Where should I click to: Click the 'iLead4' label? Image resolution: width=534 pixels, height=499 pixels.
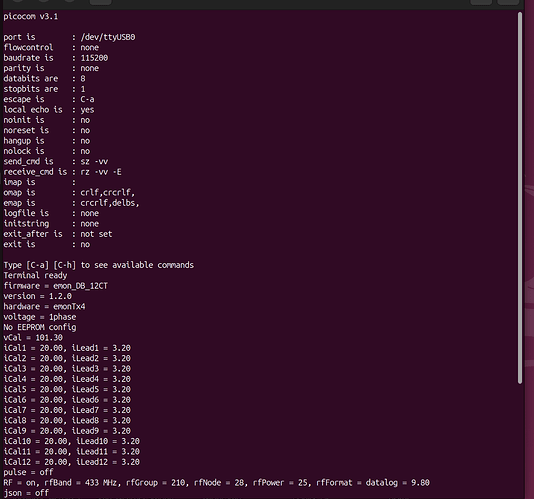point(85,379)
